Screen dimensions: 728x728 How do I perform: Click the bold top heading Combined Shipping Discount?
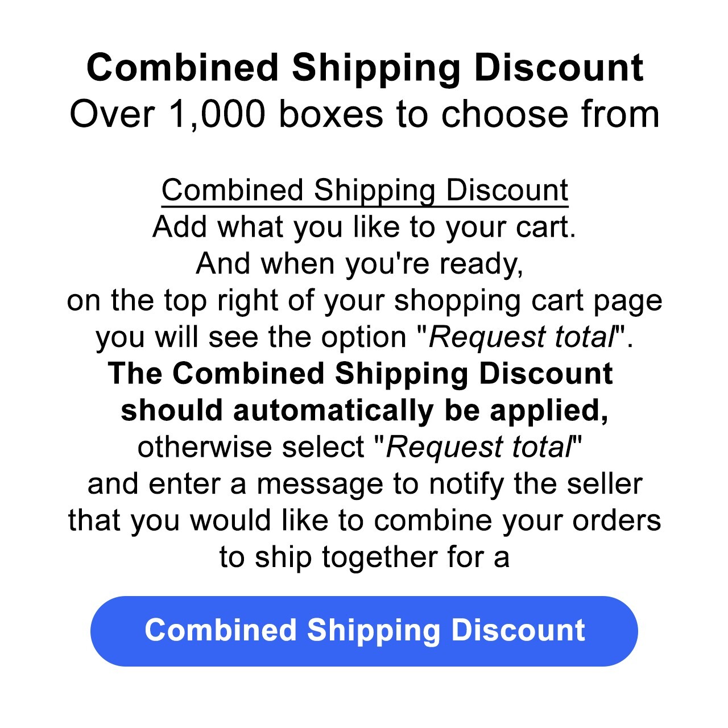point(365,67)
